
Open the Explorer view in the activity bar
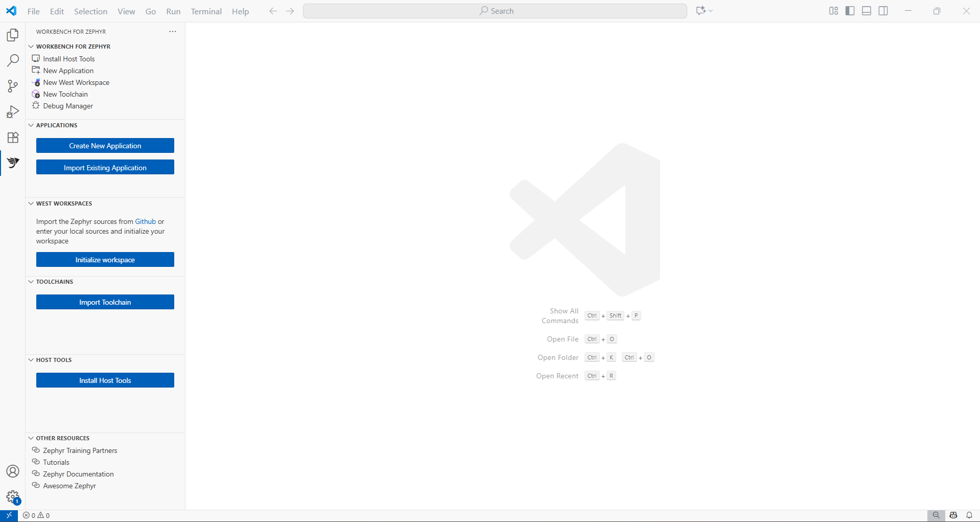tap(12, 35)
